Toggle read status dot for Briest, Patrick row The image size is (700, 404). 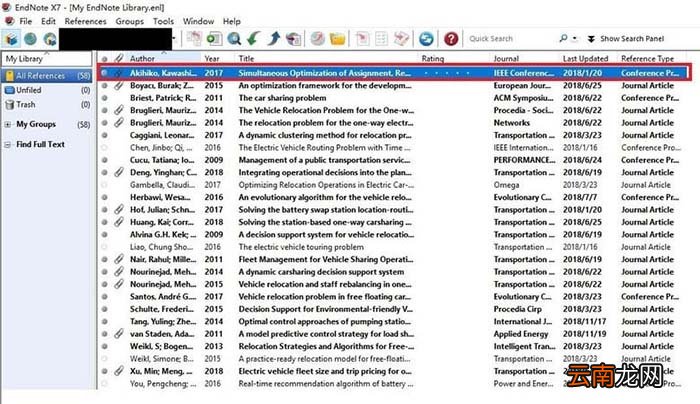pos(104,98)
